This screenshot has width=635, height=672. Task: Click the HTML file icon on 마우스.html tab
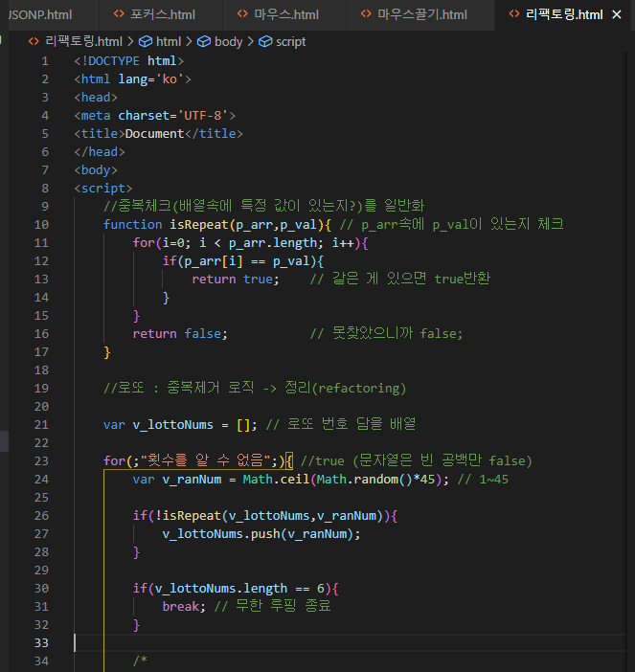click(242, 14)
